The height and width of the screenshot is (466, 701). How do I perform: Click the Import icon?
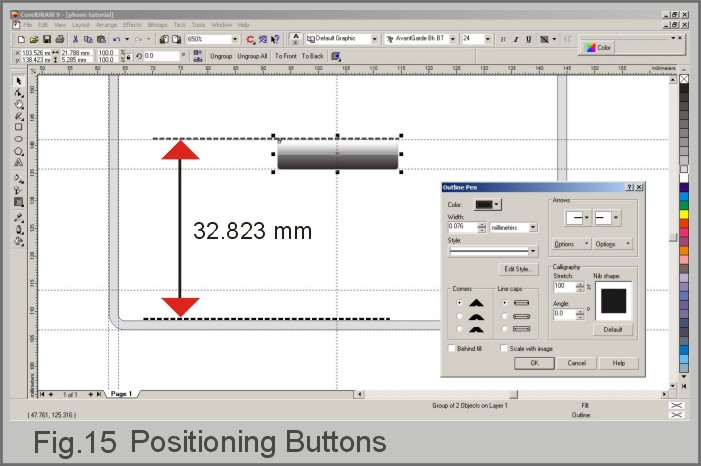point(164,39)
